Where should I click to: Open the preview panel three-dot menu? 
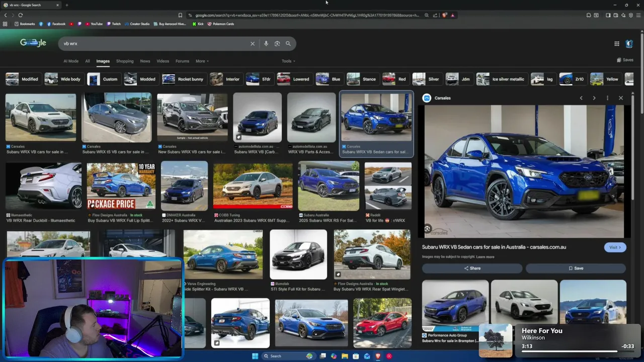point(607,98)
